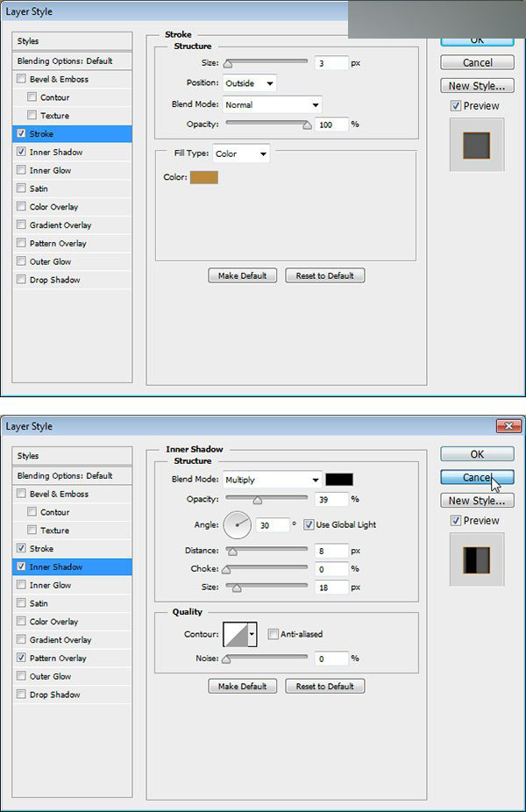Screen dimensions: 526x812
Task: Click Make Default in Inner Shadow dialog
Action: (x=242, y=686)
